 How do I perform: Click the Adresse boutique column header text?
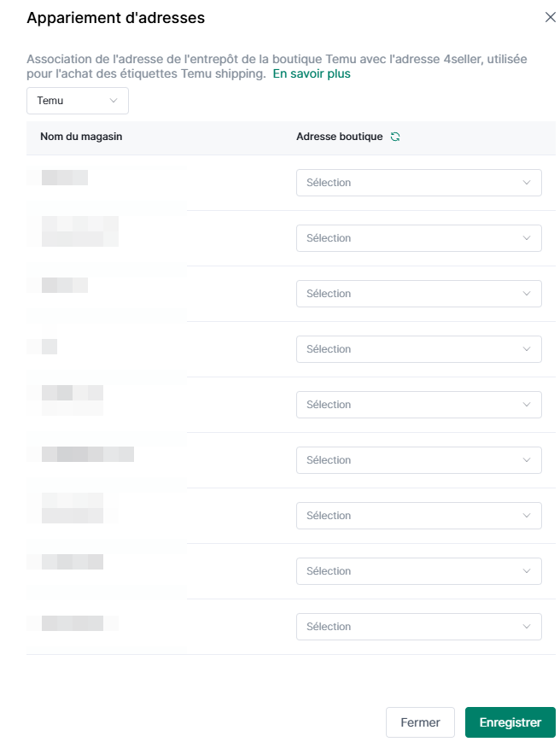(x=339, y=137)
